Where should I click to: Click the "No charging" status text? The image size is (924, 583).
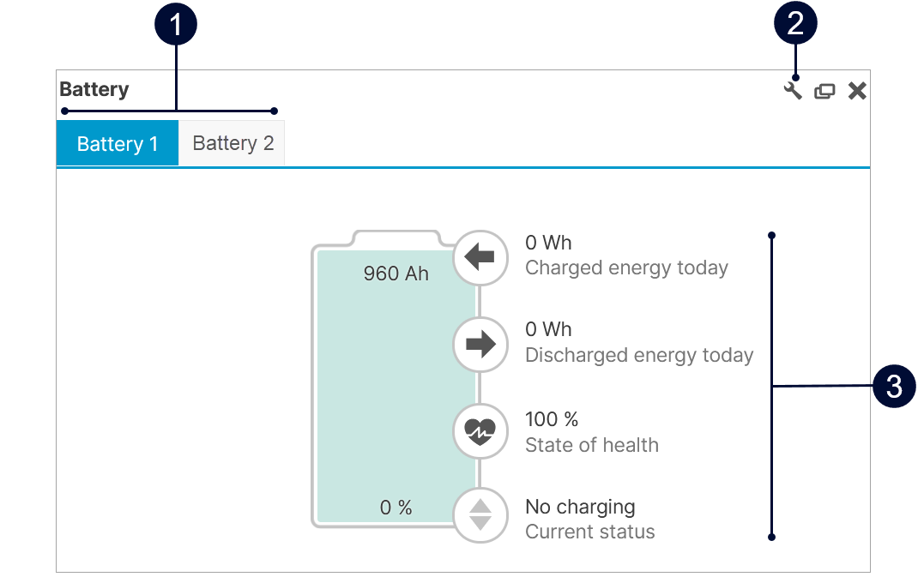tap(580, 507)
